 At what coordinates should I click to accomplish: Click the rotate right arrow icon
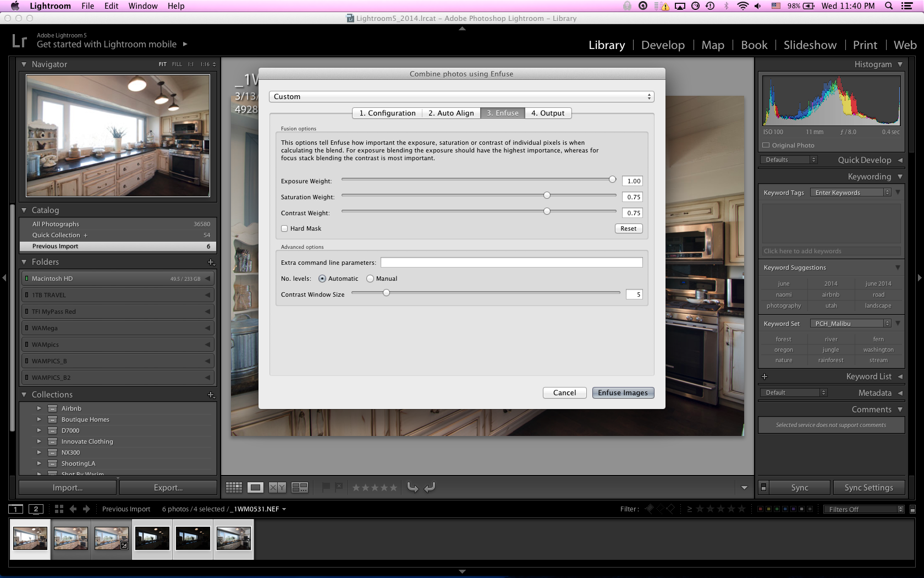pos(430,487)
